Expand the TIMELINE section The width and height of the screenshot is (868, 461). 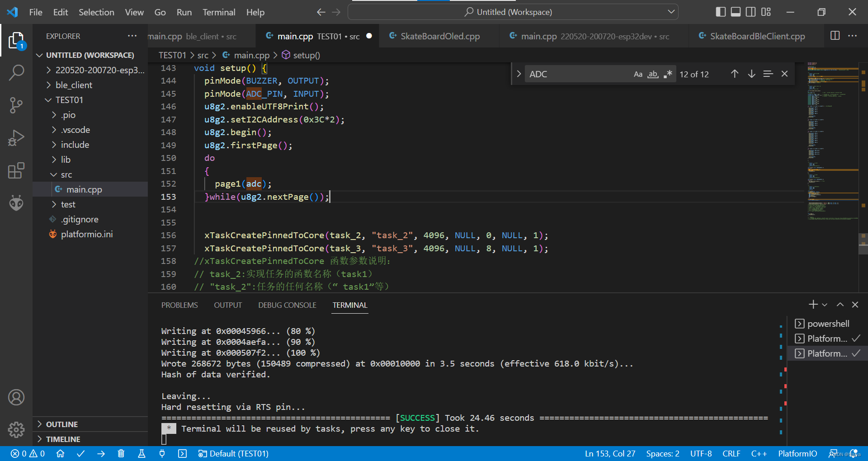click(90, 439)
